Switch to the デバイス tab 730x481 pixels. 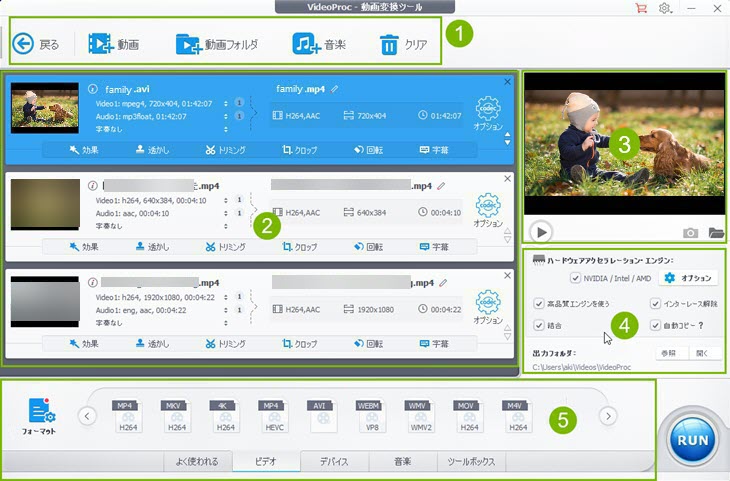point(334,461)
